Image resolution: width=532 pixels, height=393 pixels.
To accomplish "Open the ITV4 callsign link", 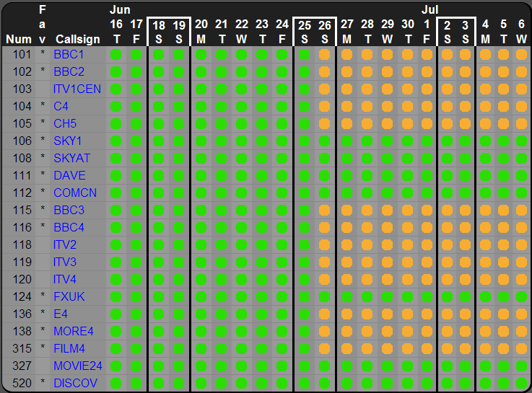I will click(x=65, y=279).
